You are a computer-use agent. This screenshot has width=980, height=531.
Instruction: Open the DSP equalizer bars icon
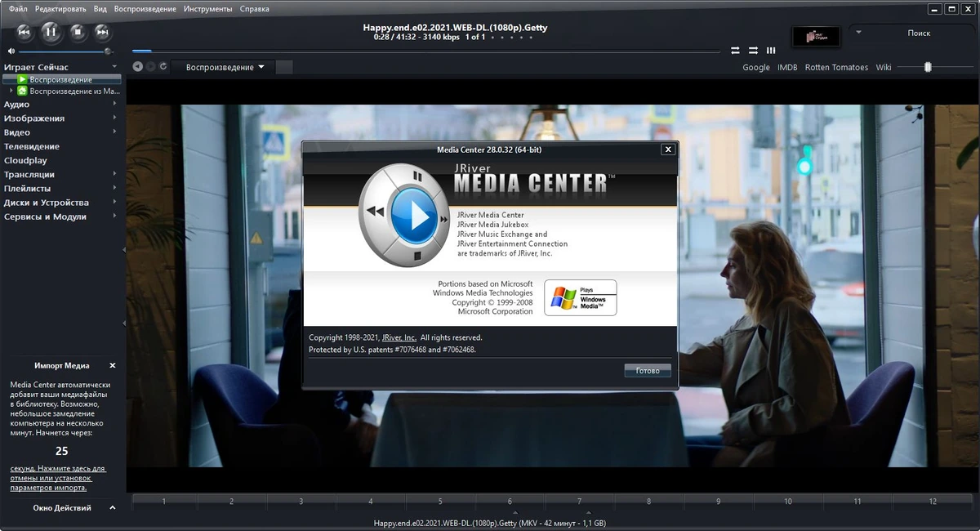(x=771, y=51)
